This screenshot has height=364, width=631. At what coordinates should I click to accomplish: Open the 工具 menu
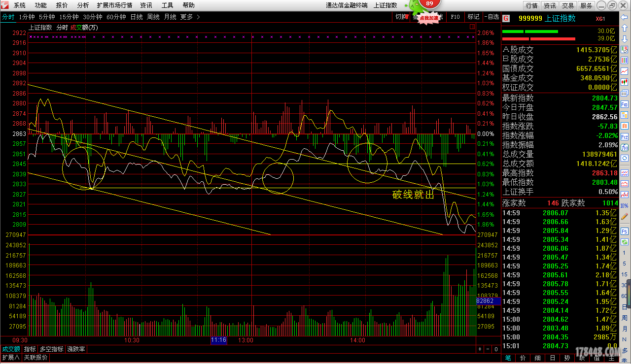168,5
